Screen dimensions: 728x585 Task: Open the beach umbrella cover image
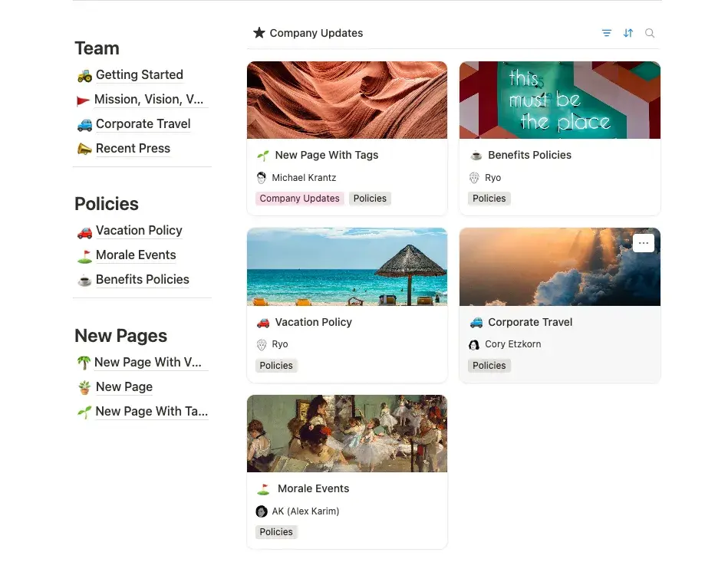point(347,267)
